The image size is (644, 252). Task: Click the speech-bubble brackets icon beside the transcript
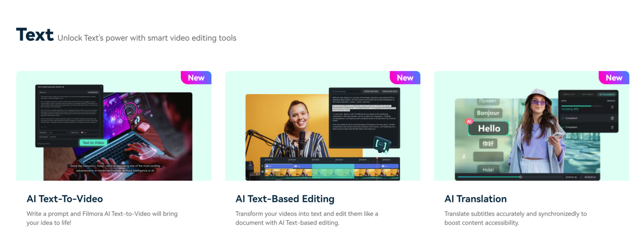pyautogui.click(x=382, y=144)
